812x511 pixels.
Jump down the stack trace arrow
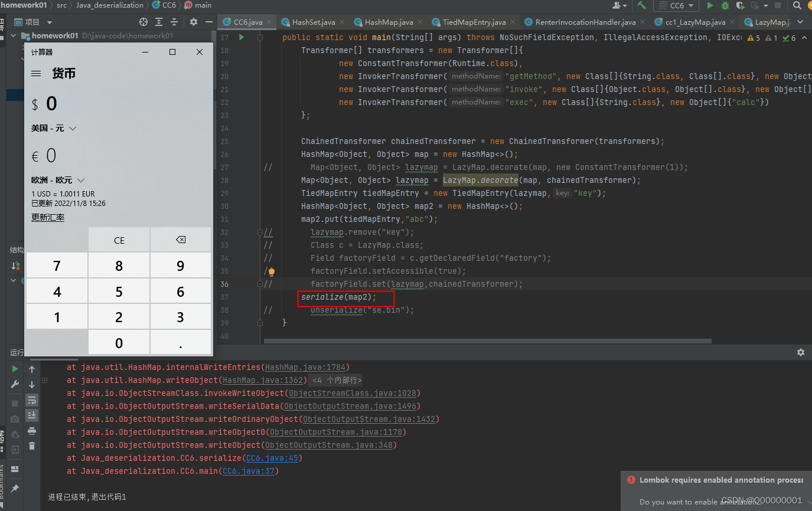[32, 385]
